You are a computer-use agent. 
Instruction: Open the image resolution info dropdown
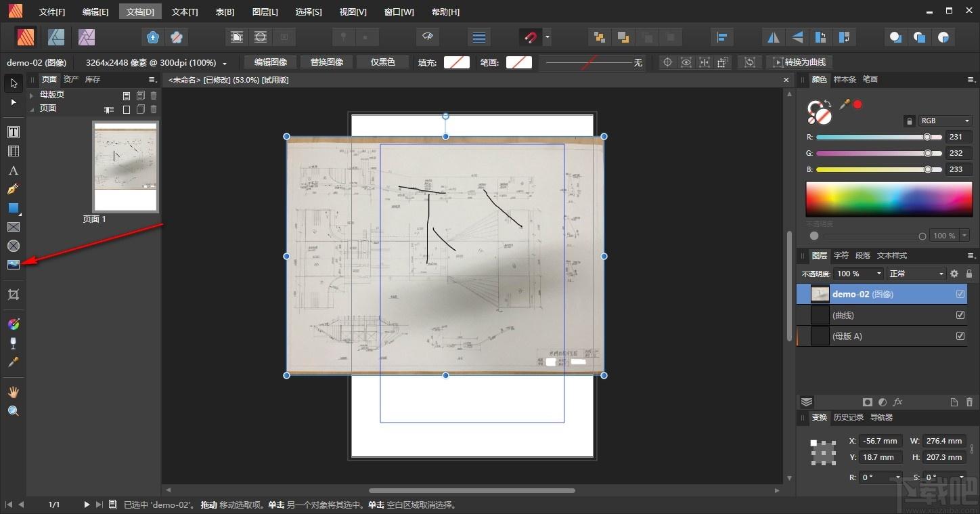(x=225, y=63)
